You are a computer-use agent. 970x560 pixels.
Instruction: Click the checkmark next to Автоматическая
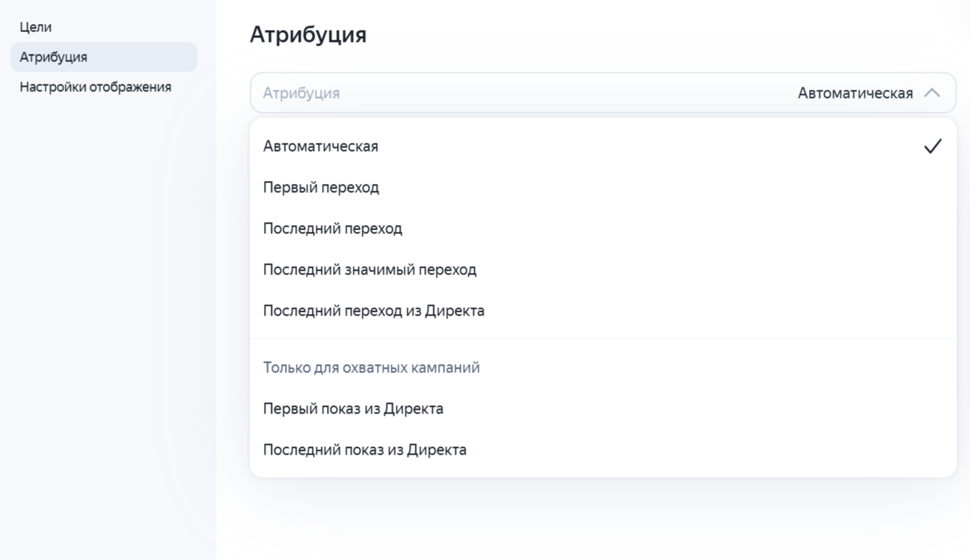[x=931, y=147]
